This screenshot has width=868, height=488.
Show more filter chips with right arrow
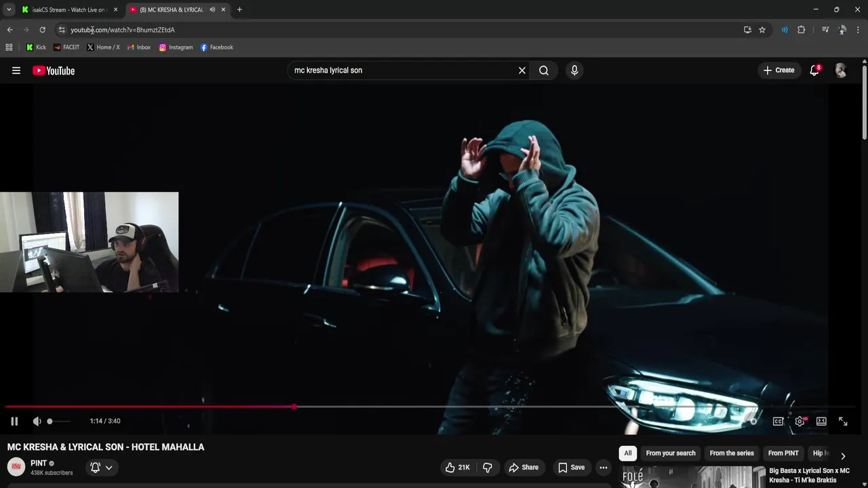point(843,455)
